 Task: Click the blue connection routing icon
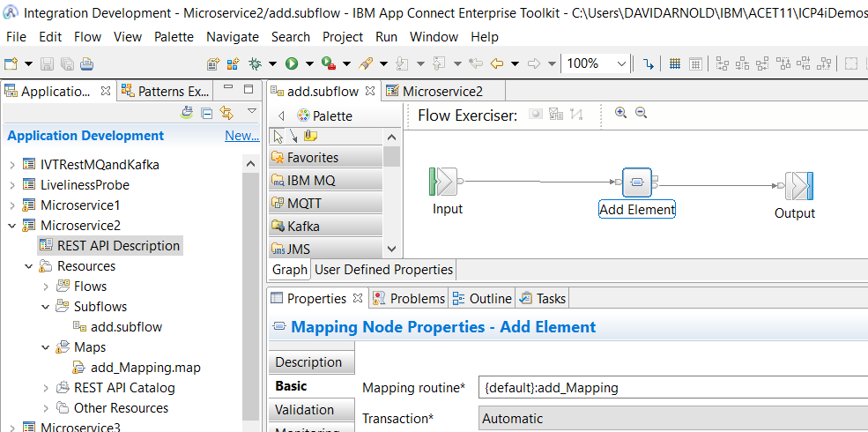(649, 63)
